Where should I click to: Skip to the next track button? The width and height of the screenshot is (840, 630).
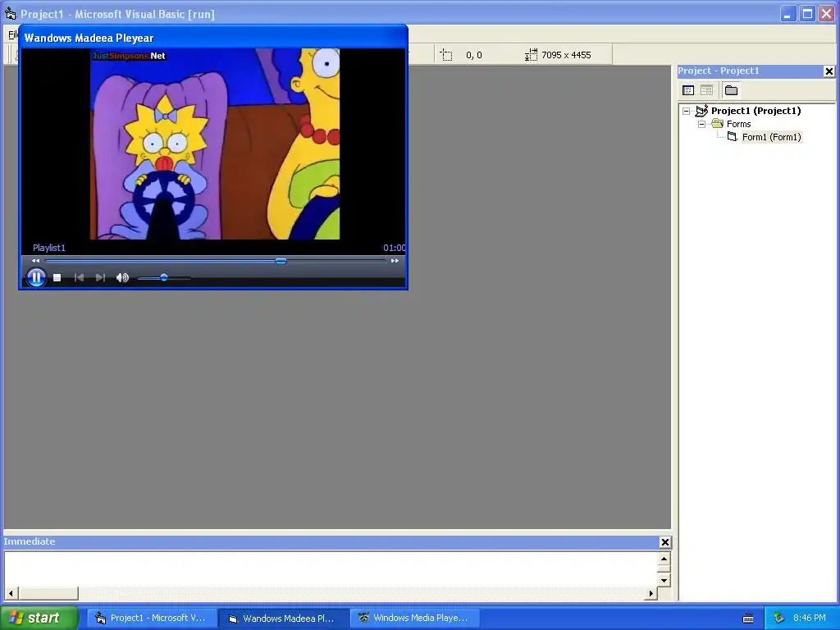point(100,277)
